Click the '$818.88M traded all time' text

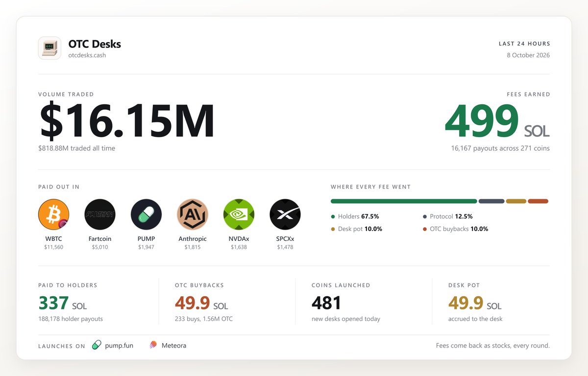[77, 148]
